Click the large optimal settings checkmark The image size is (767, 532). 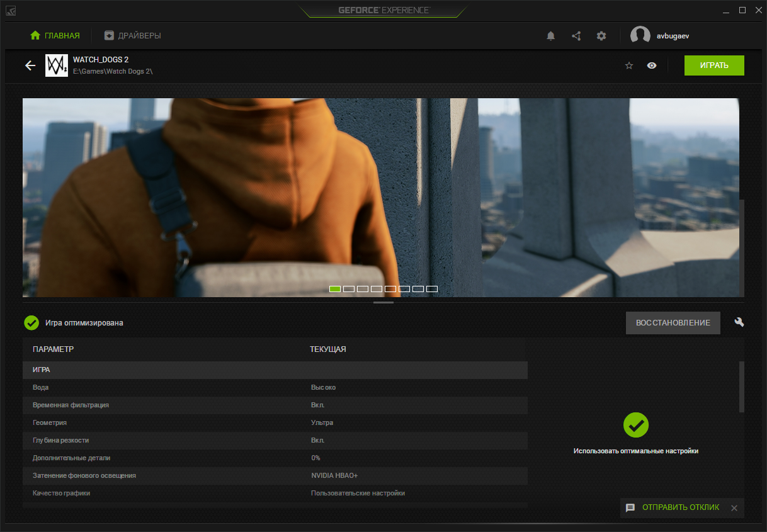[x=636, y=425]
